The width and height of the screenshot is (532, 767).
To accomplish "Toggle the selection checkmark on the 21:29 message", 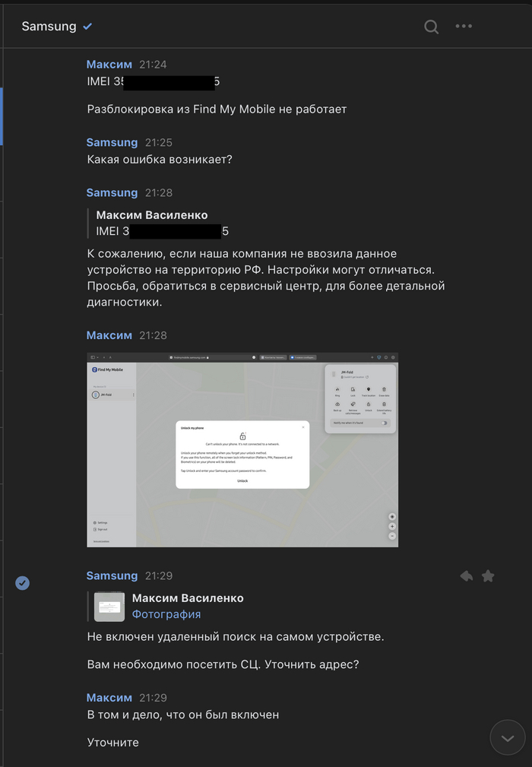I will 23,583.
